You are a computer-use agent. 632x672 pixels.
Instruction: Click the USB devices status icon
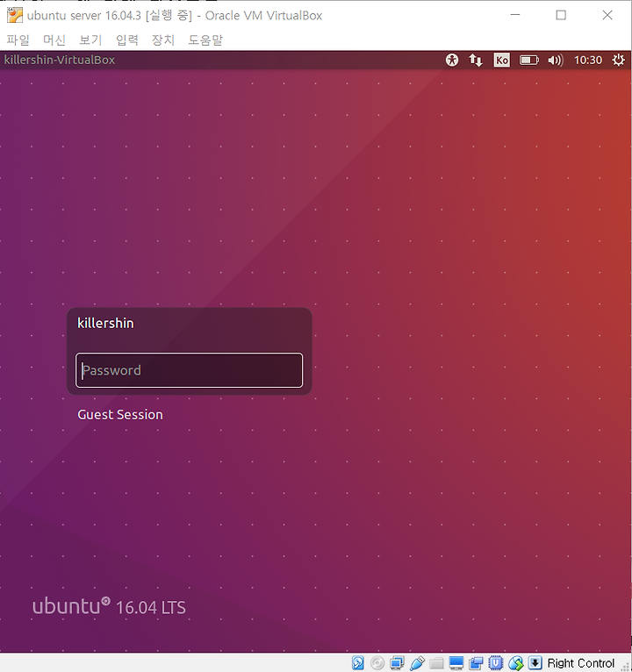tap(417, 663)
